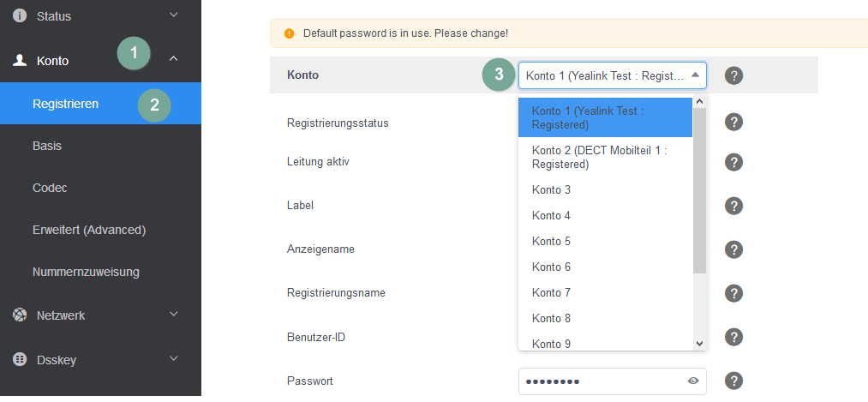868x402 pixels.
Task: Open help for Registrierungsname
Action: coord(733,293)
